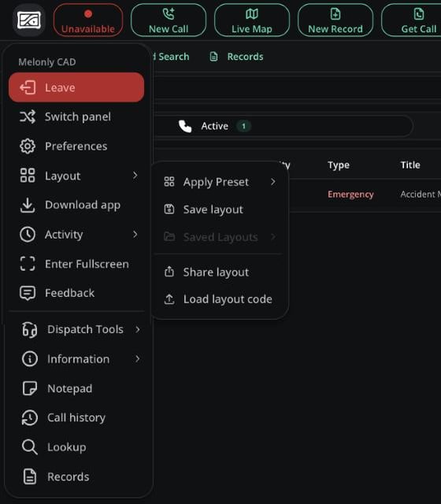Click the Active phone handset icon
441x504 pixels.
tap(185, 126)
